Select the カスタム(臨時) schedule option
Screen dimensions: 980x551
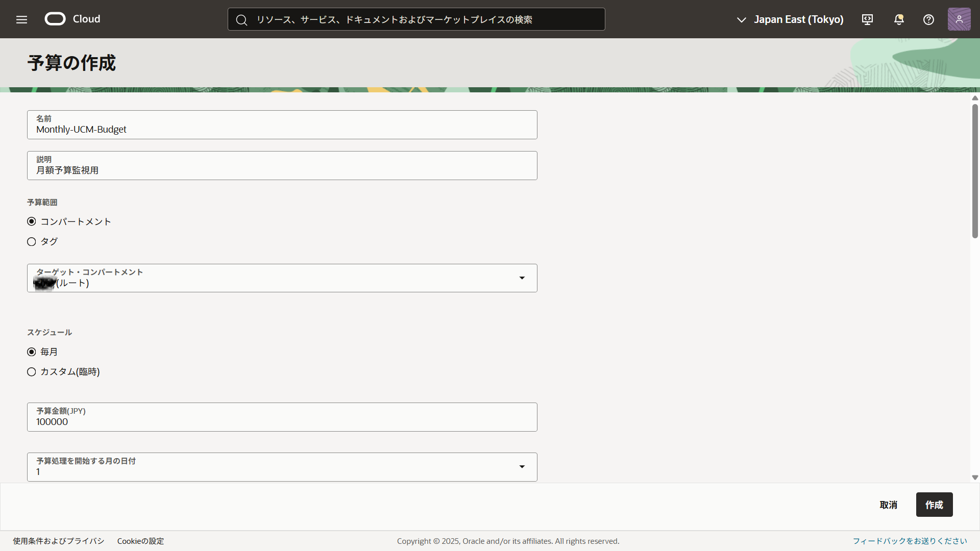pyautogui.click(x=32, y=372)
